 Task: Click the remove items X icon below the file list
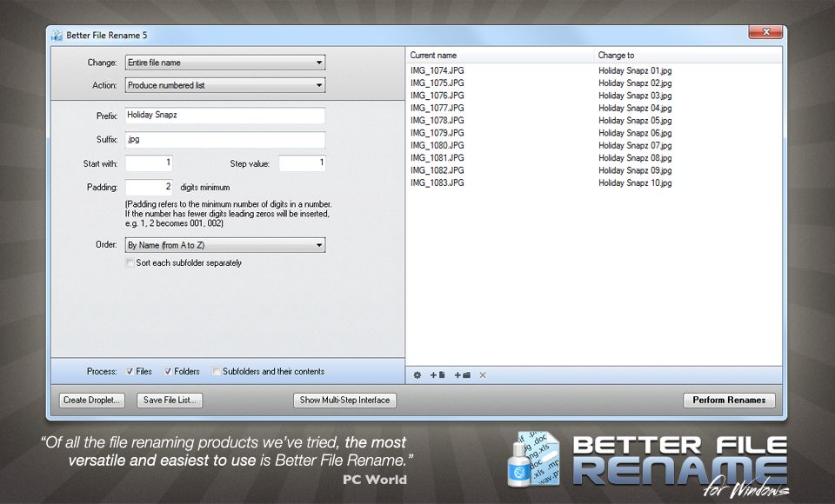(x=483, y=375)
